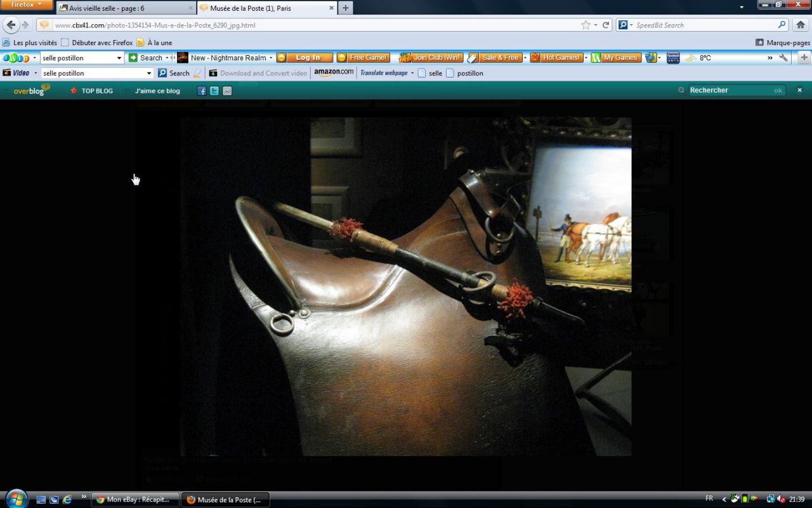Click the Twitter share icon in Overblog bar

point(214,91)
